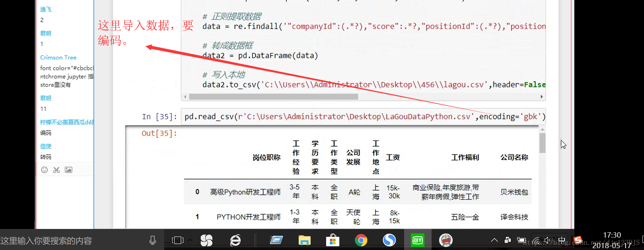Image resolution: width=644 pixels, height=250 pixels.
Task: Click the image insert icon in chat
Action: click(69, 170)
